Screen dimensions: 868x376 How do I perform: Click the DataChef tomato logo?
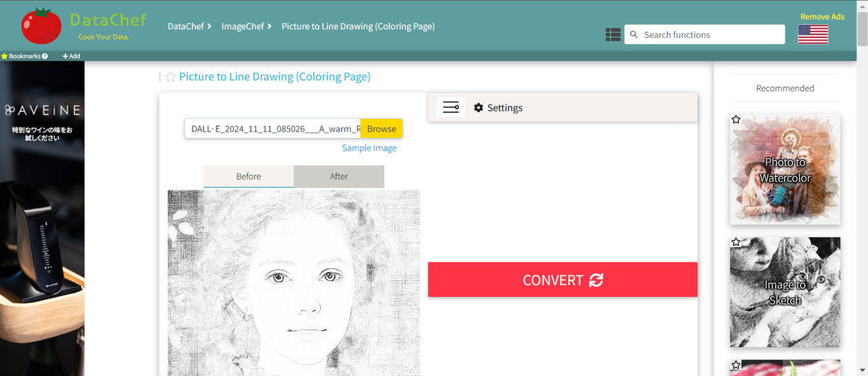41,26
